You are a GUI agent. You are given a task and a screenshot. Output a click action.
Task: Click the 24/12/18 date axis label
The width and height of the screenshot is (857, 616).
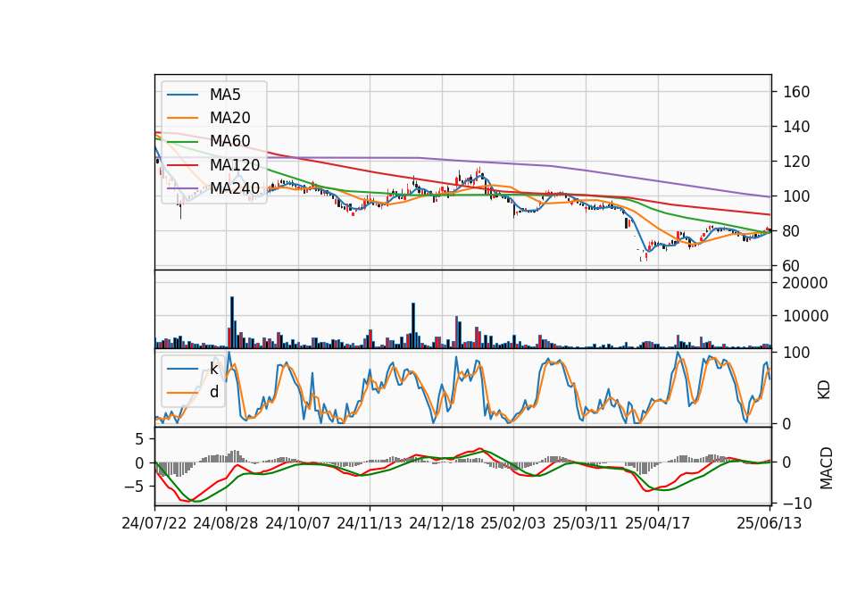coord(442,523)
